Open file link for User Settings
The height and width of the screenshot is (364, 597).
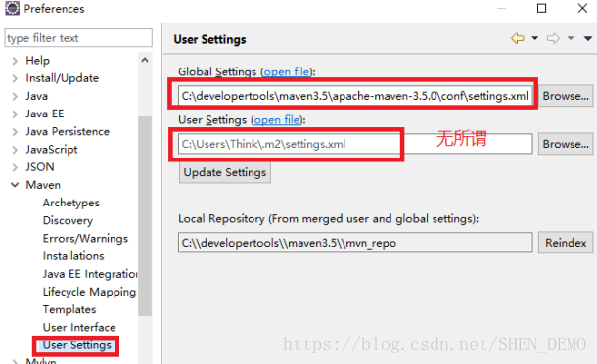click(x=277, y=120)
